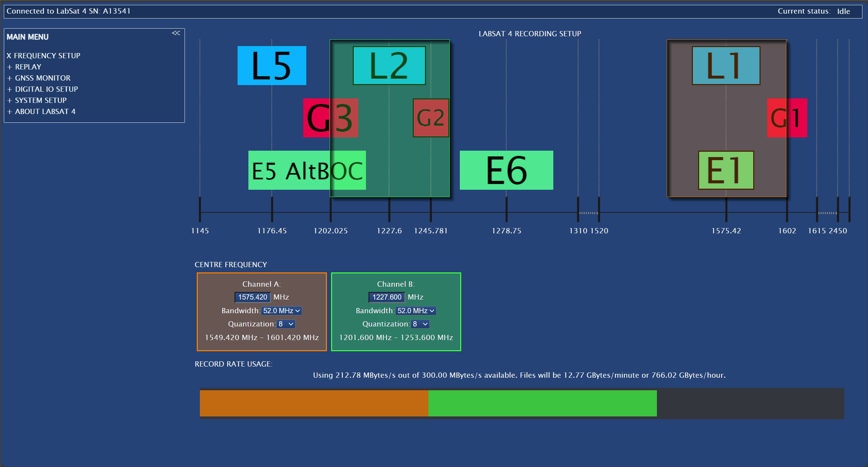The image size is (868, 467).
Task: Select the G2 GLONASS band block
Action: pyautogui.click(x=431, y=118)
